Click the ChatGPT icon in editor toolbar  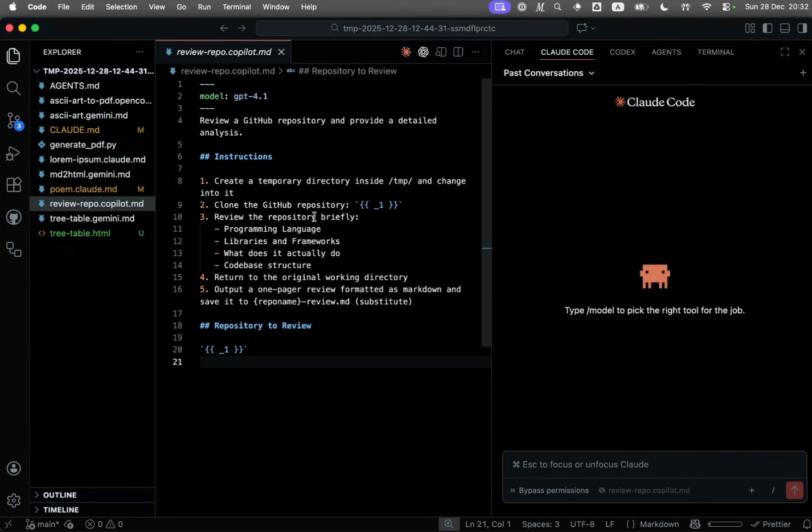[423, 52]
